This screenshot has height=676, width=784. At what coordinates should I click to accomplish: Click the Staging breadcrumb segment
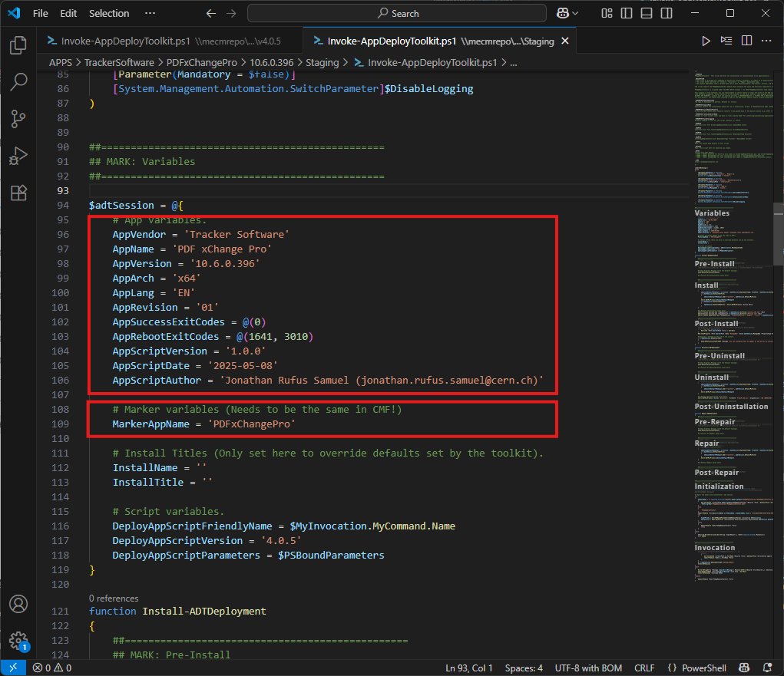coord(323,63)
